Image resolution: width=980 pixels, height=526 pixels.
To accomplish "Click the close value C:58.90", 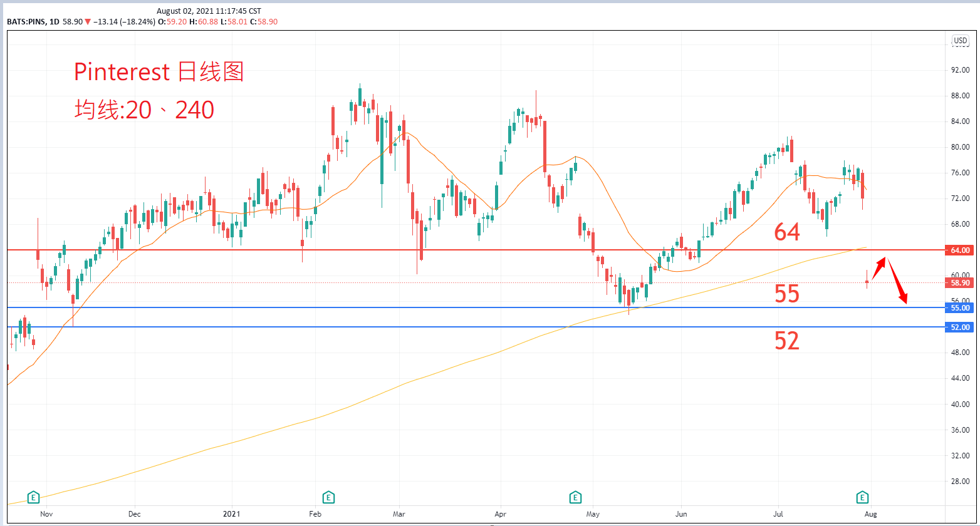I will click(x=264, y=21).
